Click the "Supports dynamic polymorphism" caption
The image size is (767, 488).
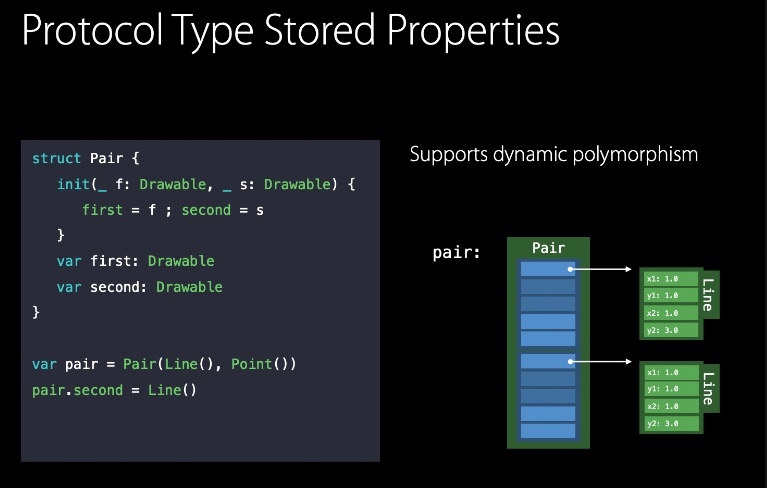click(x=553, y=155)
